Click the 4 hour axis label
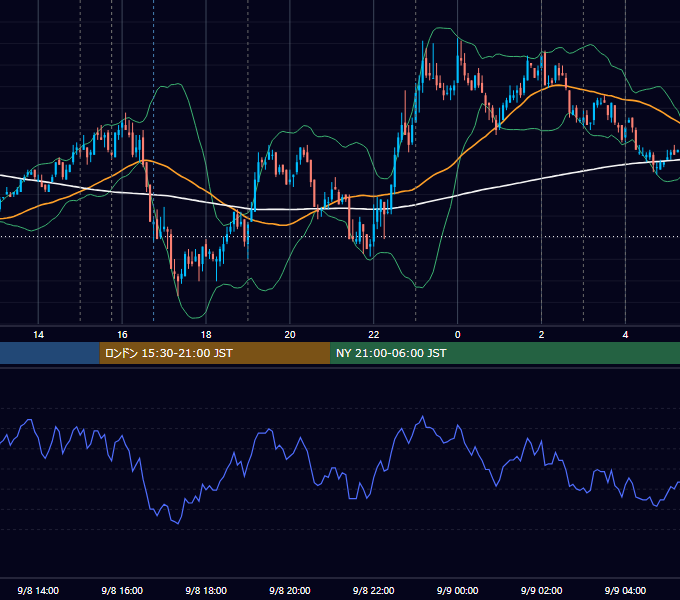 pyautogui.click(x=625, y=335)
